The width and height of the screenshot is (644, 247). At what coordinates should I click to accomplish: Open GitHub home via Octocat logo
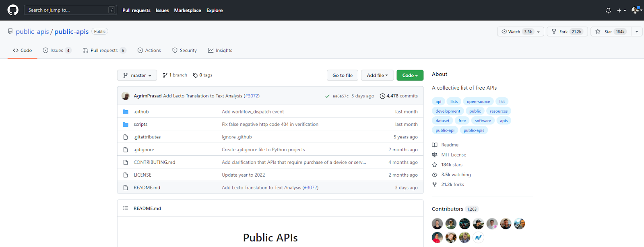(13, 10)
